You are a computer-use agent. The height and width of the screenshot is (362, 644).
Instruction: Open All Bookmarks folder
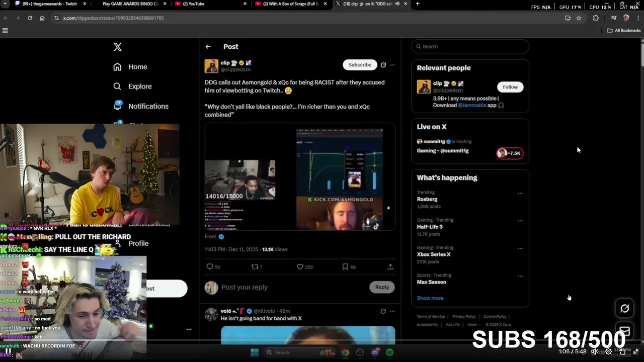click(624, 30)
